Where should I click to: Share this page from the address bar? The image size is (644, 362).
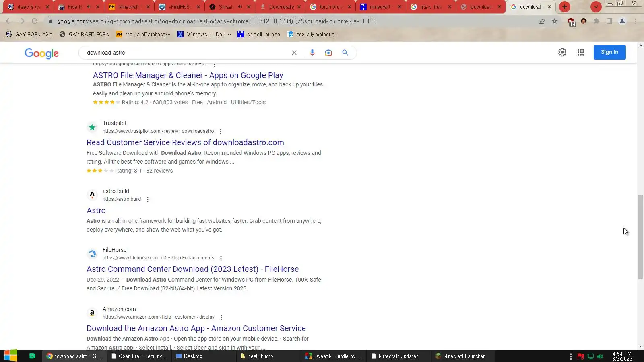tap(542, 21)
